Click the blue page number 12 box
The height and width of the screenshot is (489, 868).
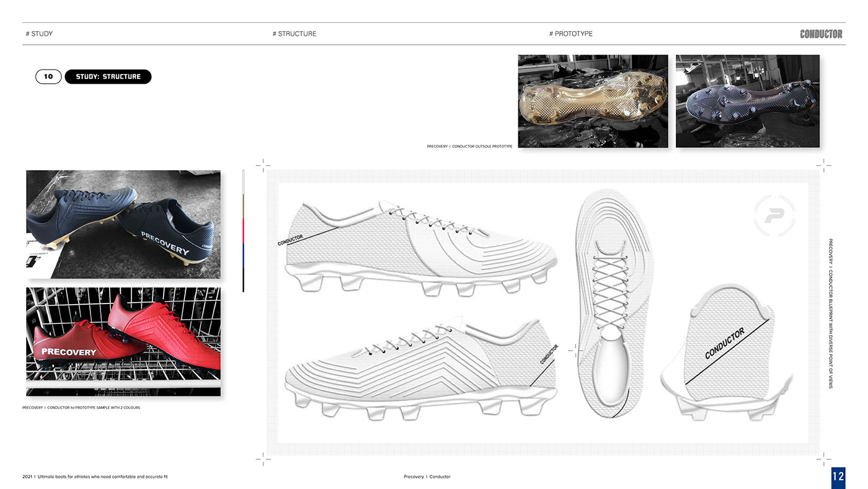(x=838, y=477)
